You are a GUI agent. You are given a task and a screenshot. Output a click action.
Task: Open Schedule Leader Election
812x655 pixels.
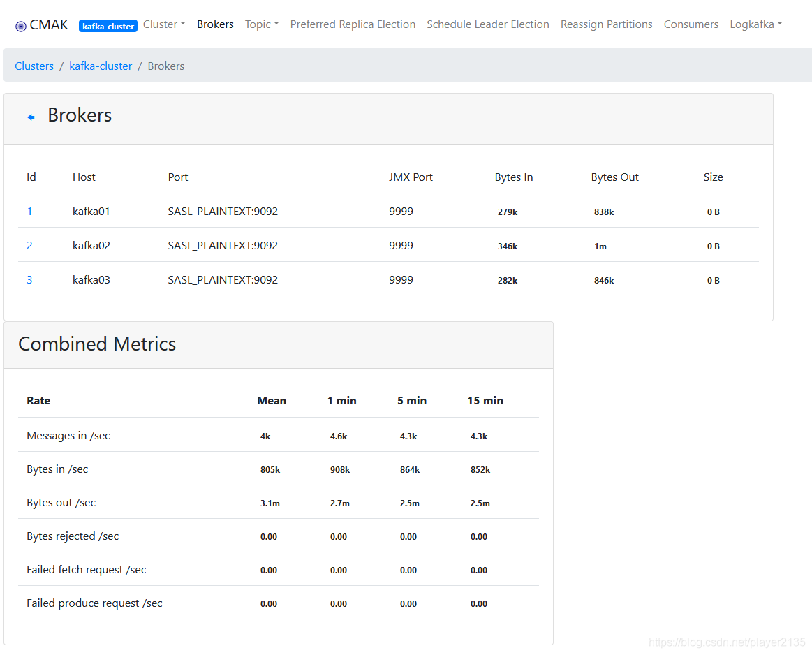point(487,24)
